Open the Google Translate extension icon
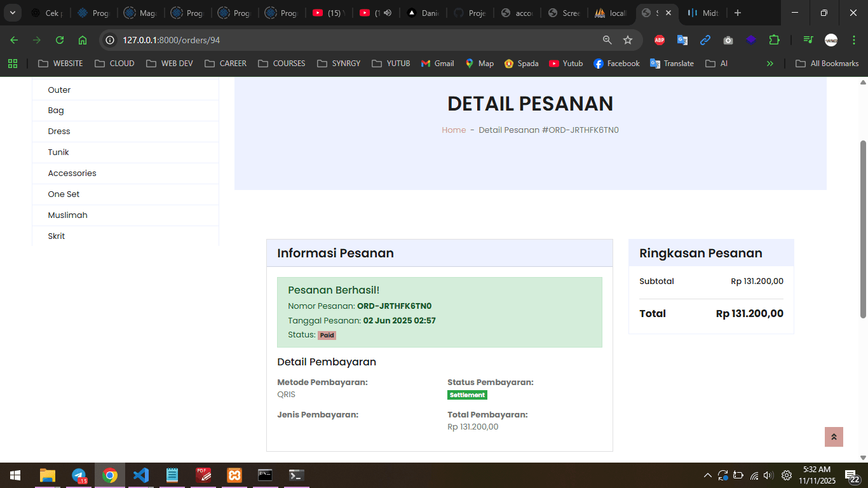Viewport: 868px width, 488px height. click(x=682, y=39)
